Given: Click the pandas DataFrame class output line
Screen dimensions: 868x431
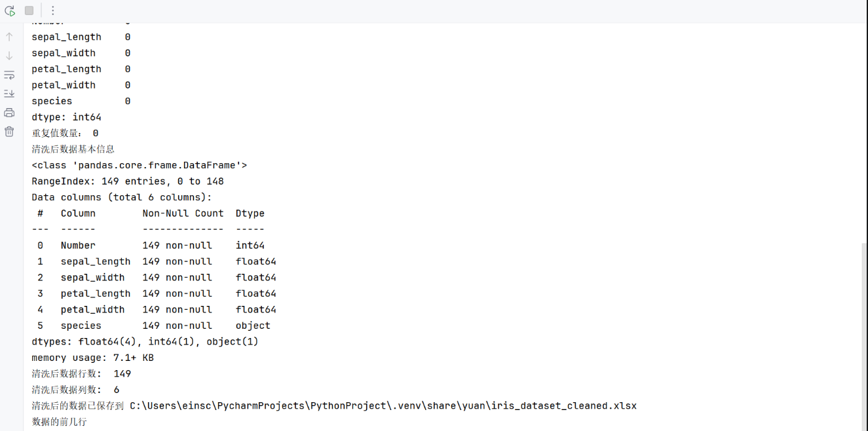Looking at the screenshot, I should click(x=139, y=165).
